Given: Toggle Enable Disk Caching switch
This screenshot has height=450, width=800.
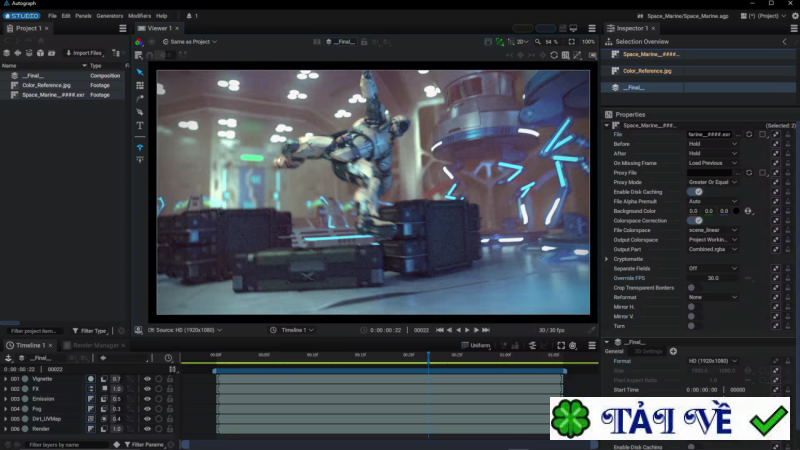Looking at the screenshot, I should [x=694, y=191].
